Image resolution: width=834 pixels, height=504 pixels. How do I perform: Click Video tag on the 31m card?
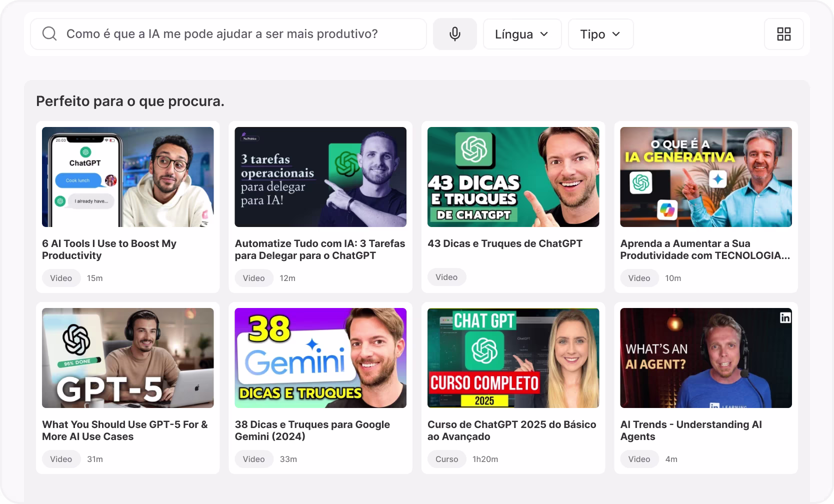[x=61, y=459]
